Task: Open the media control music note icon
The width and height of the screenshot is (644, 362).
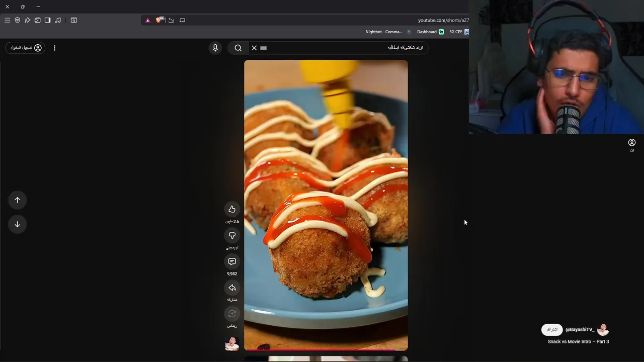Action: (58, 20)
